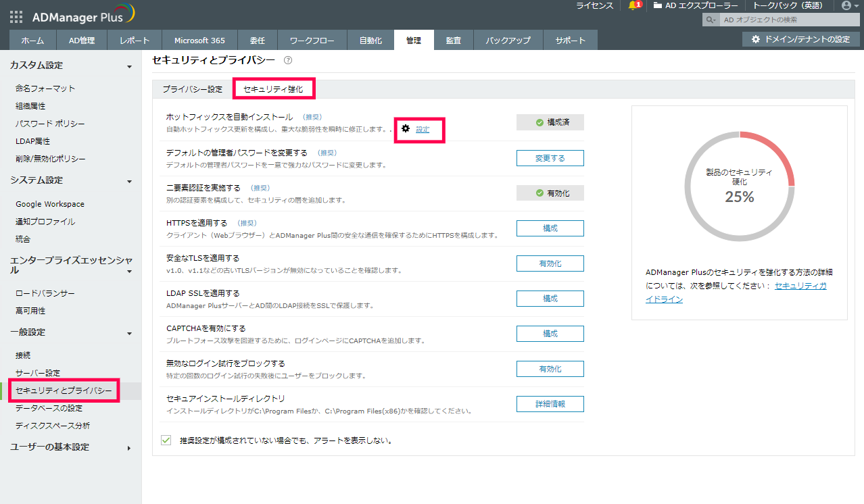Click 有効化 for blocking invalid logins
The height and width of the screenshot is (504, 864).
(x=550, y=369)
